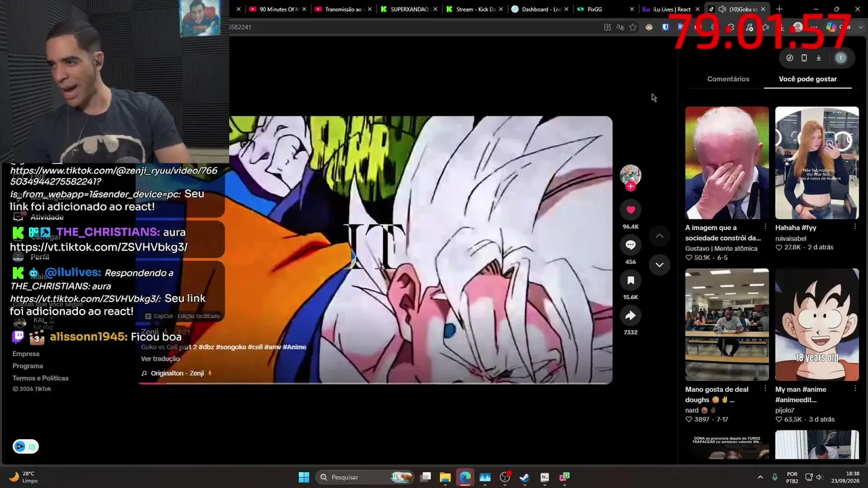Image resolution: width=868 pixels, height=488 pixels.
Task: Open the weather widget showing 28°C
Action: (24, 477)
